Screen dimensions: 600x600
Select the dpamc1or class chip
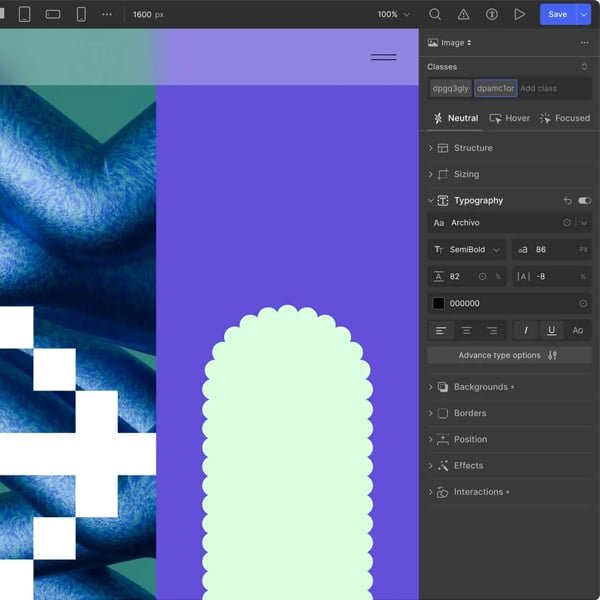[x=496, y=88]
